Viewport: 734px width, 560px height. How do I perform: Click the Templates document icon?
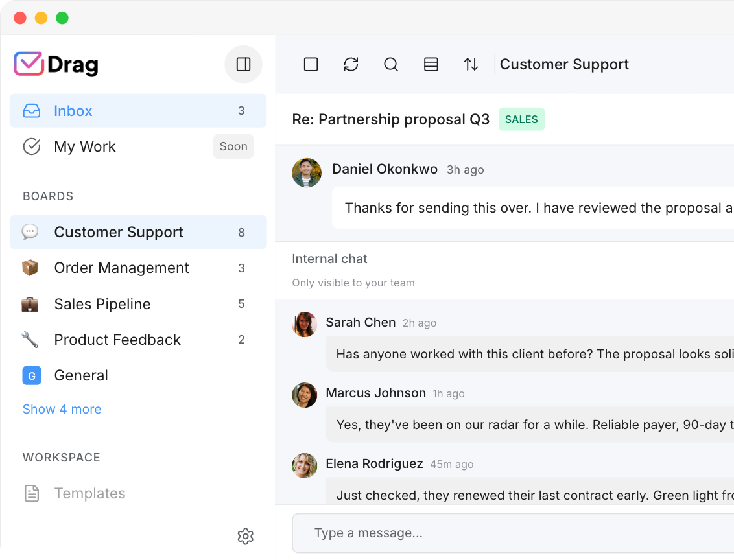click(31, 493)
